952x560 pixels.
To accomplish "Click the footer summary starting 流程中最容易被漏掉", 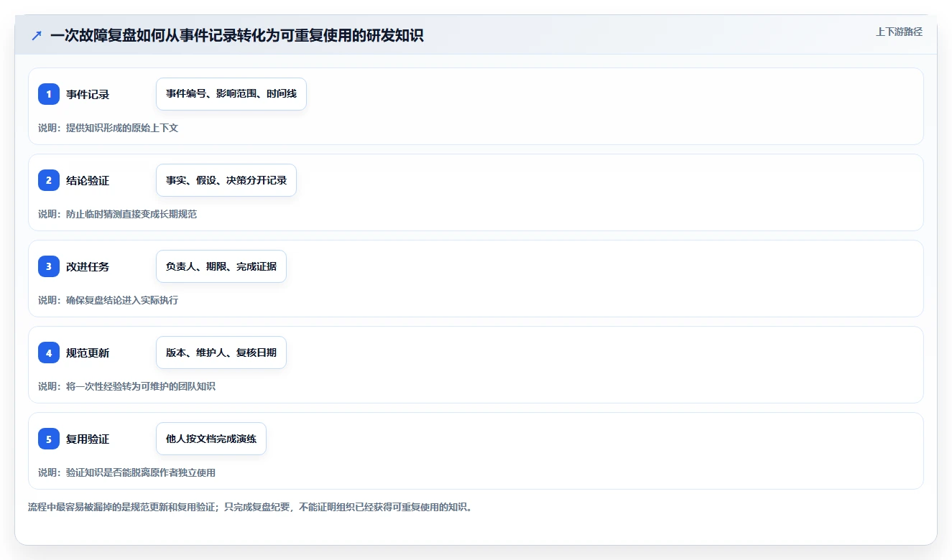I will point(250,507).
